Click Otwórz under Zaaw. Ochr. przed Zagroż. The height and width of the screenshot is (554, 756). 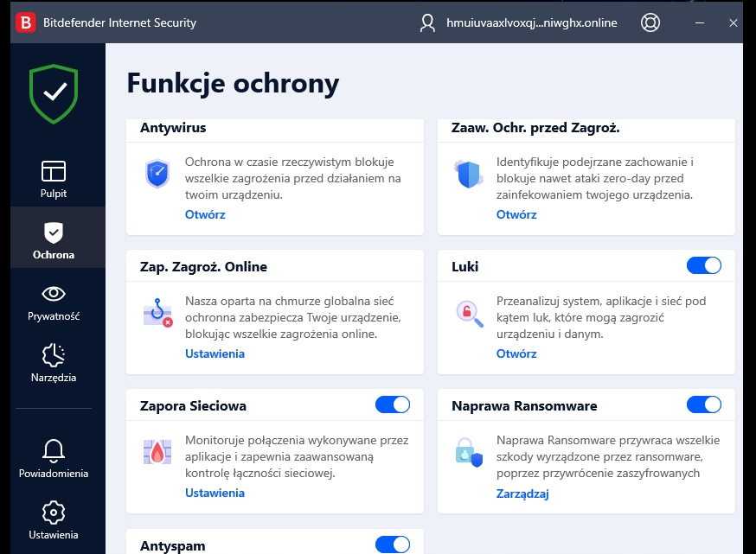516,214
